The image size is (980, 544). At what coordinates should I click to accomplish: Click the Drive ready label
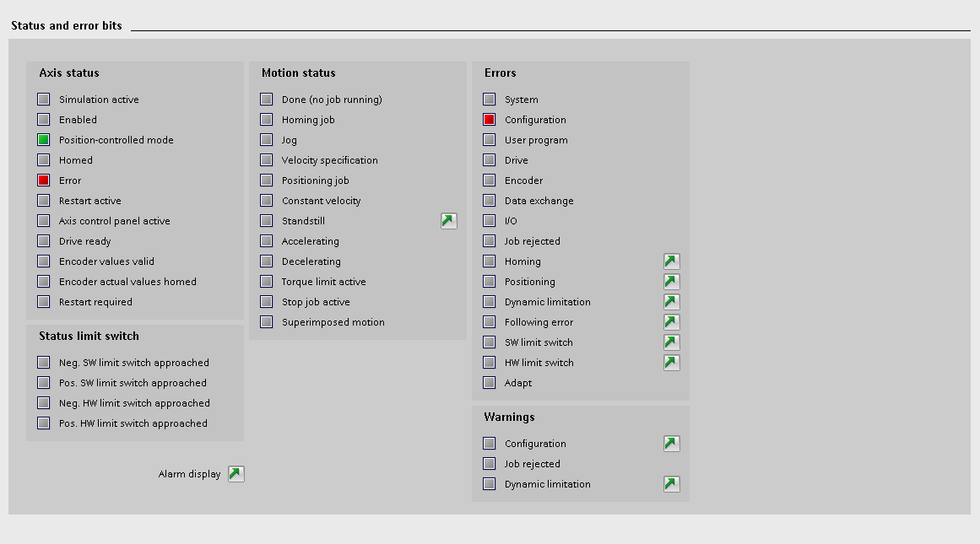tap(84, 241)
